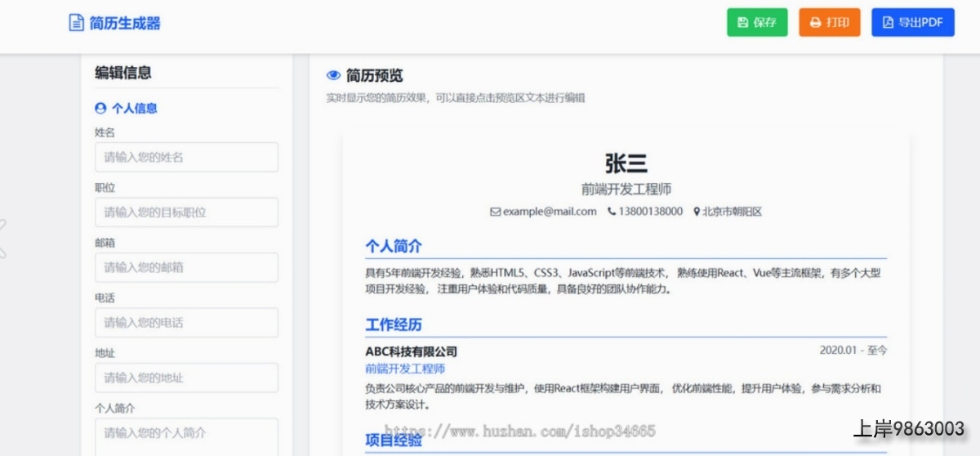Click the 简历生成器 title link
Viewport: 980px width, 456px height.
pos(125,23)
